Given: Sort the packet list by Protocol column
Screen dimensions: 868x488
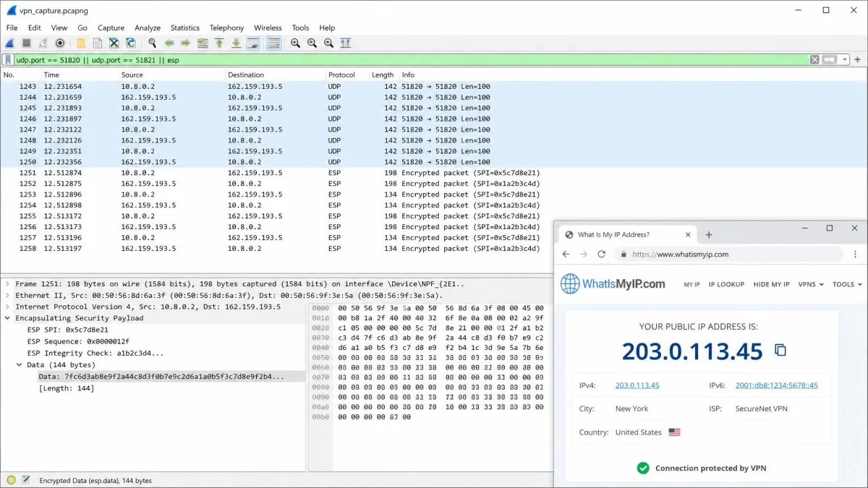Looking at the screenshot, I should (x=347, y=74).
